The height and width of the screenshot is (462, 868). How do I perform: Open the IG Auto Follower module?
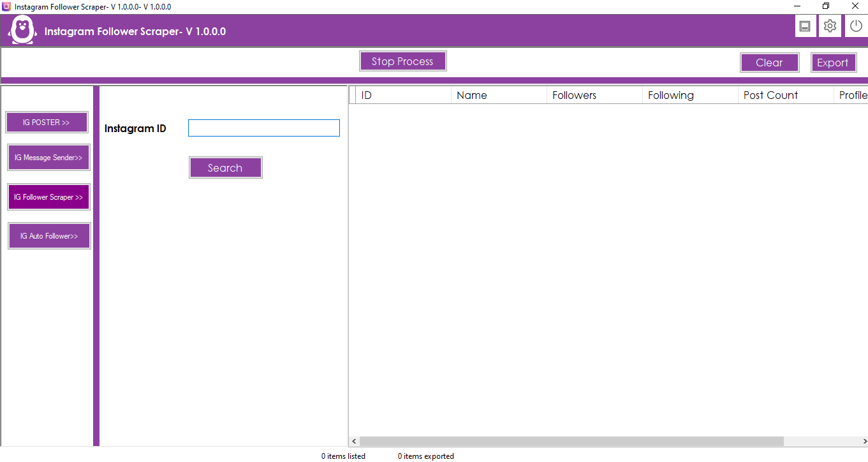point(49,236)
